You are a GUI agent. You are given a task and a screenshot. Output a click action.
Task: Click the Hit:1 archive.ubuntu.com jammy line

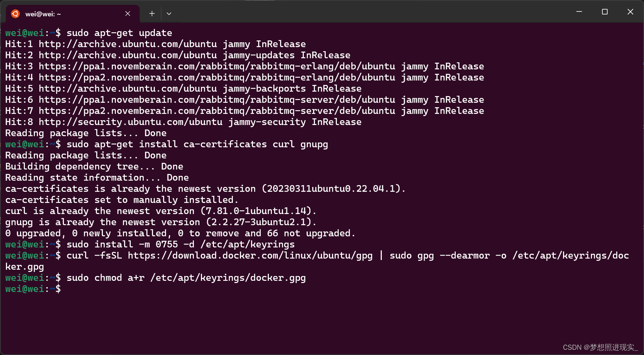156,44
